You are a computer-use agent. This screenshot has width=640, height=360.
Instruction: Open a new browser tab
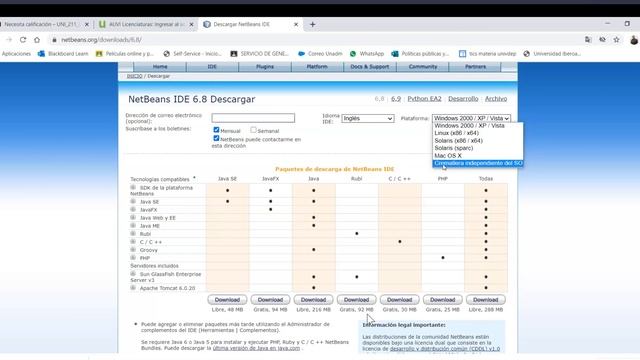pyautogui.click(x=312, y=24)
